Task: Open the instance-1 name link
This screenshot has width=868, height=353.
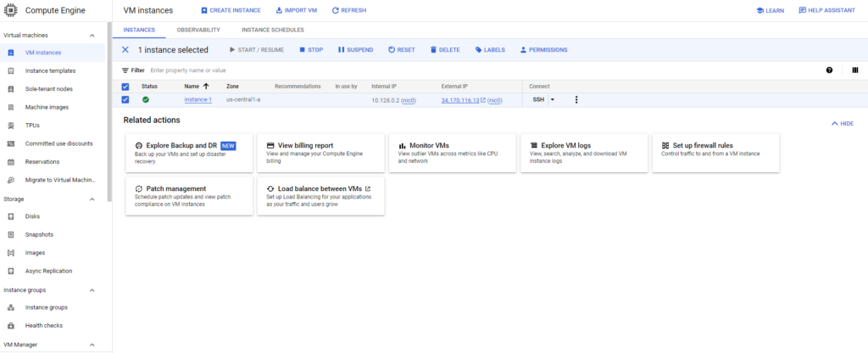Action: [x=198, y=100]
